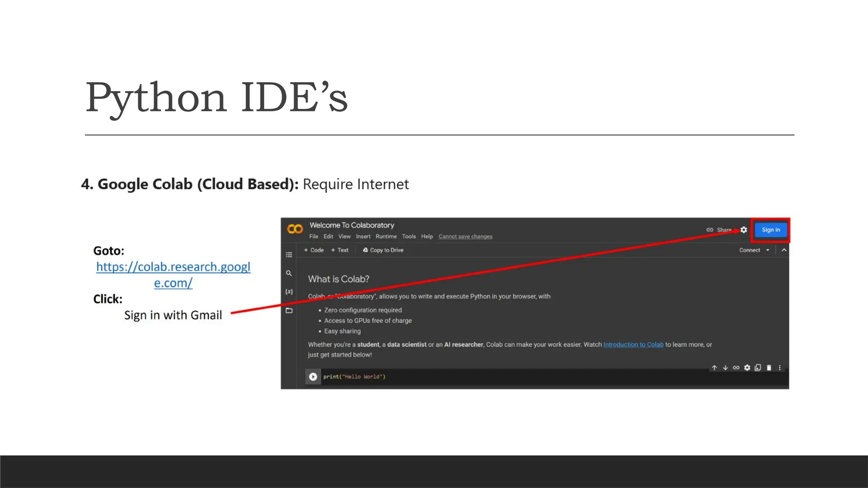Expand the Connect dropdown arrow
868x488 pixels.
click(x=768, y=250)
